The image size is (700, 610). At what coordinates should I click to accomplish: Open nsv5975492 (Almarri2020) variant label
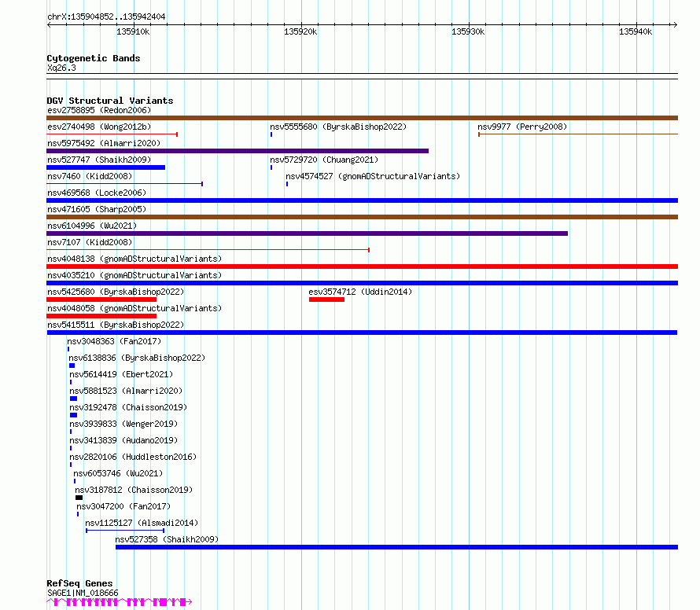(104, 143)
